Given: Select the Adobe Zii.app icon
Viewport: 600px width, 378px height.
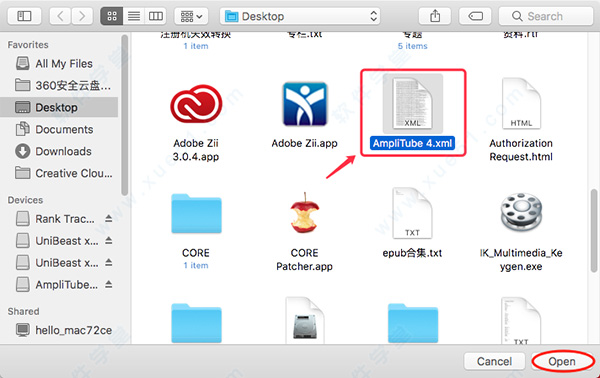Looking at the screenshot, I should (x=305, y=104).
